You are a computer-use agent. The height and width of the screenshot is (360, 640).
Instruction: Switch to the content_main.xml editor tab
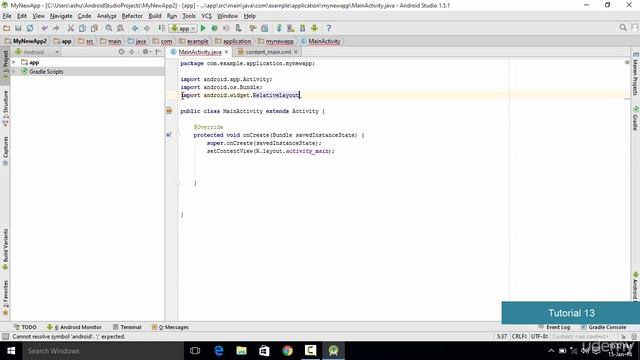pyautogui.click(x=268, y=52)
